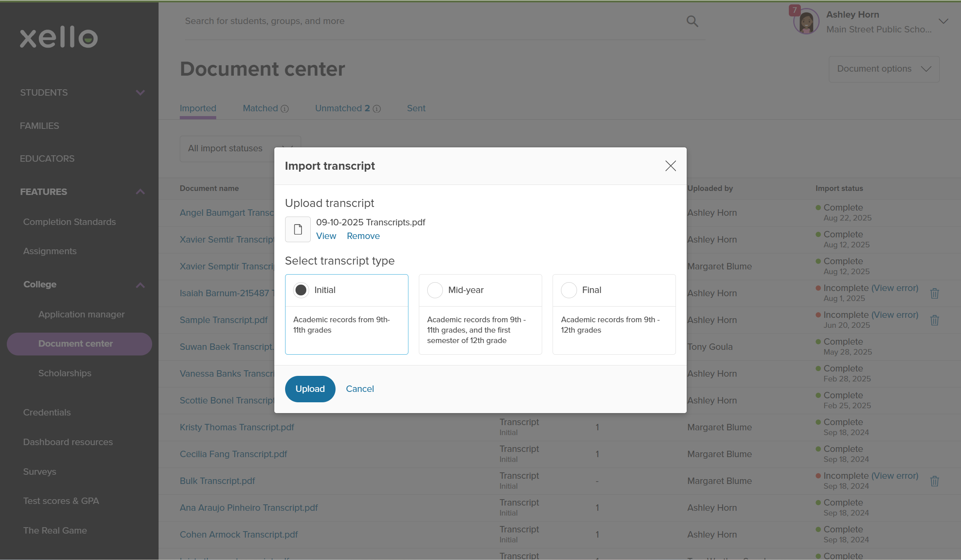Select the Final transcript type
The width and height of the screenshot is (961, 560).
[569, 290]
